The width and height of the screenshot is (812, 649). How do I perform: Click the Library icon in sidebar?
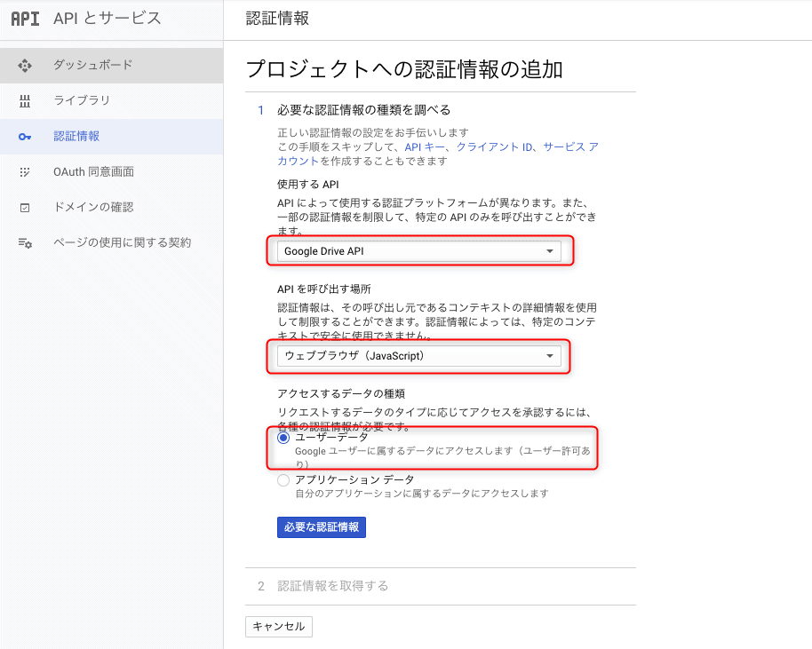coord(25,100)
